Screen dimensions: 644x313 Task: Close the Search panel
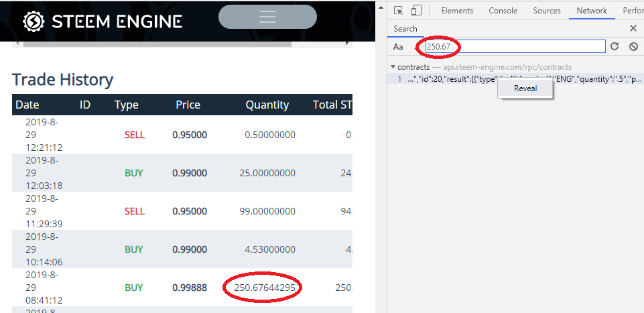point(633,28)
